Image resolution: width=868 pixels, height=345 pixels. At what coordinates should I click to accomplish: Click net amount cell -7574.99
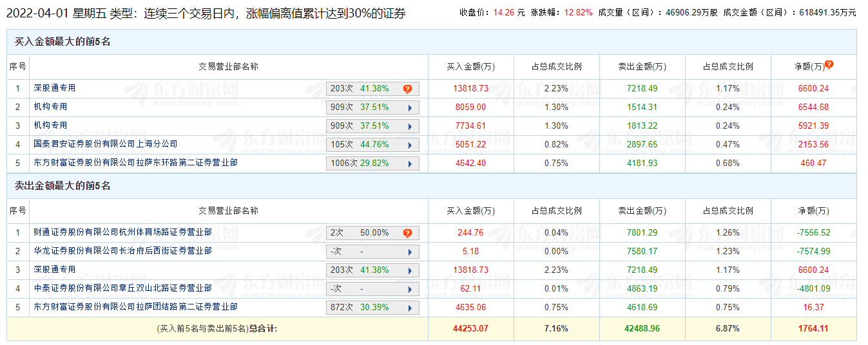(813, 252)
